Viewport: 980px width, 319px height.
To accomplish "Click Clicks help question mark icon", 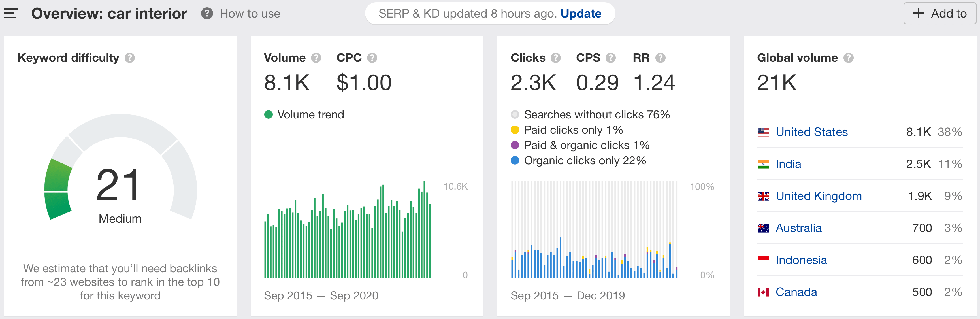I will (555, 58).
